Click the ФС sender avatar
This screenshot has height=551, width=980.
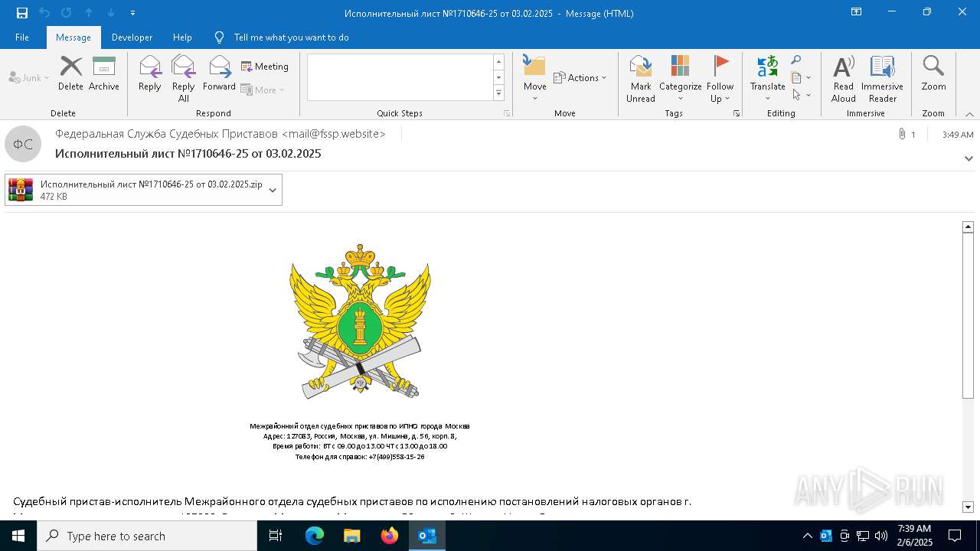[23, 144]
